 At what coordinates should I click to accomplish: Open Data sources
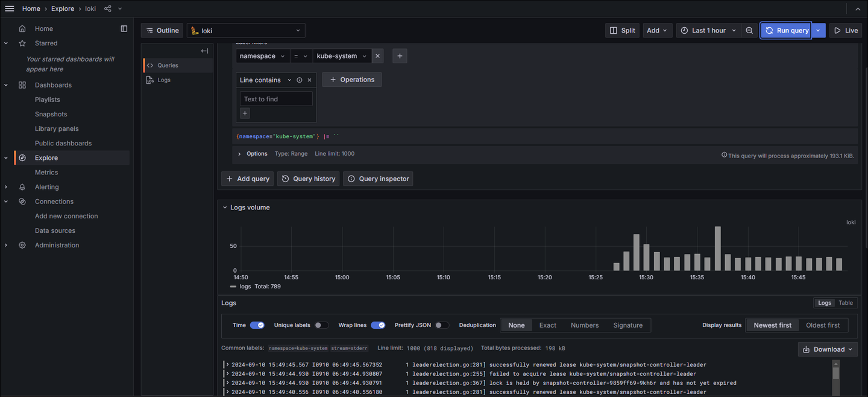tap(55, 230)
